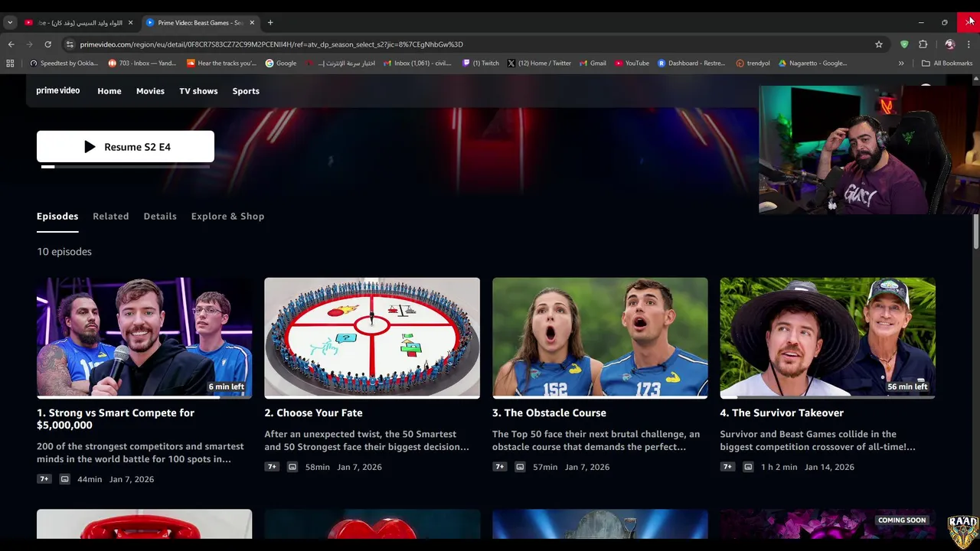Close the YouTube tab

[130, 23]
